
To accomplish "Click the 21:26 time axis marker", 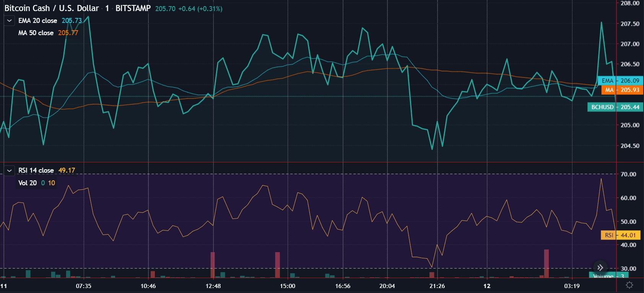I will tap(437, 286).
